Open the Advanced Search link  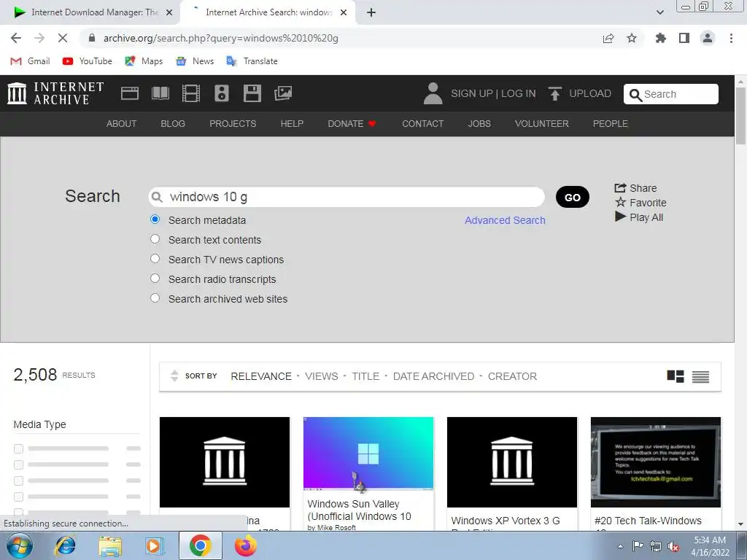coord(505,220)
